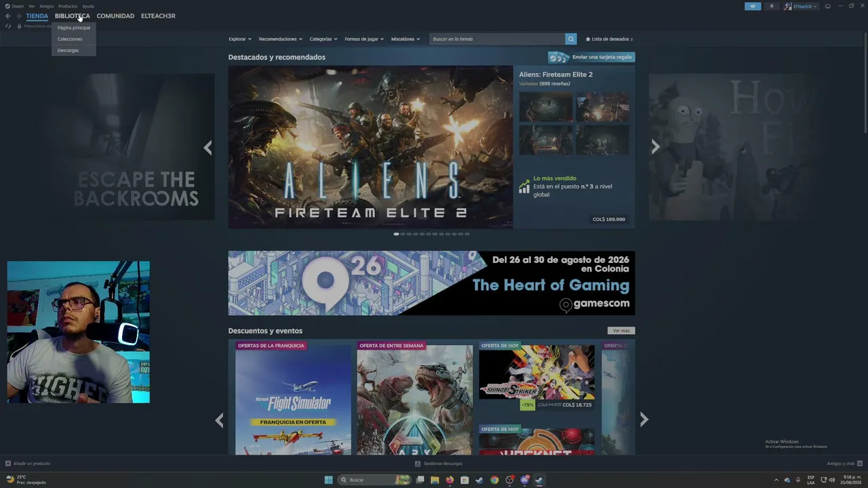Viewport: 868px width, 488px height.
Task: Open the ELTEACH3R profile tab
Action: point(158,16)
